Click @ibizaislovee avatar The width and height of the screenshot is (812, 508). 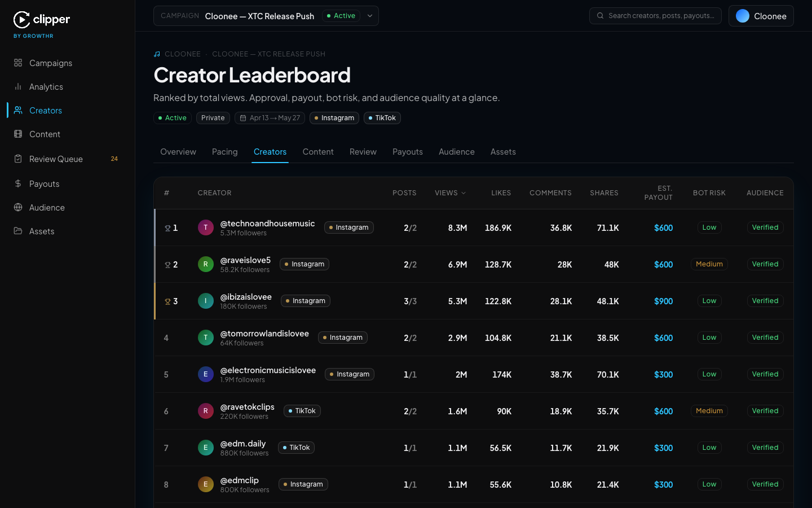(205, 301)
